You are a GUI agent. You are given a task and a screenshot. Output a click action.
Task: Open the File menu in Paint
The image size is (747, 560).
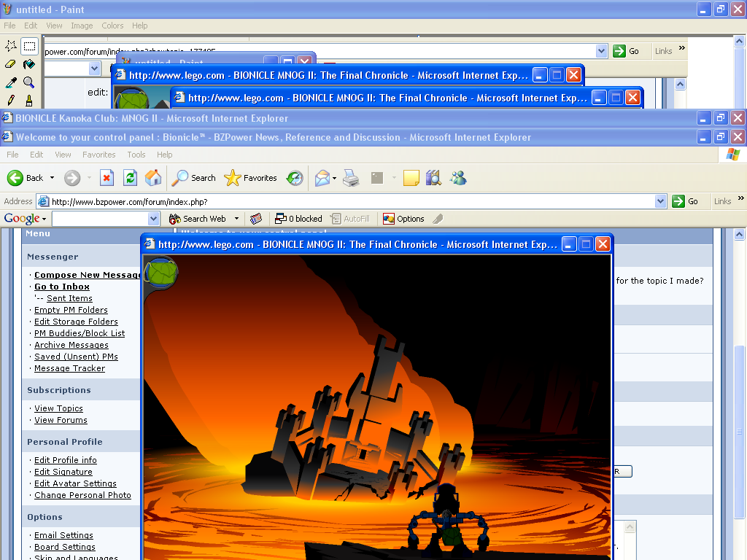(10, 26)
